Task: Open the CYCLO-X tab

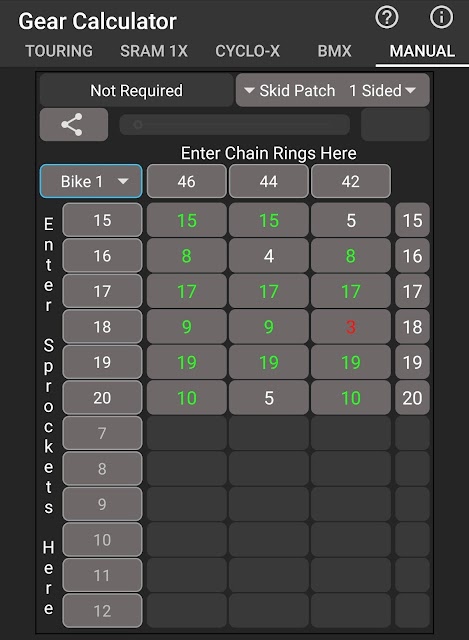Action: coord(247,51)
